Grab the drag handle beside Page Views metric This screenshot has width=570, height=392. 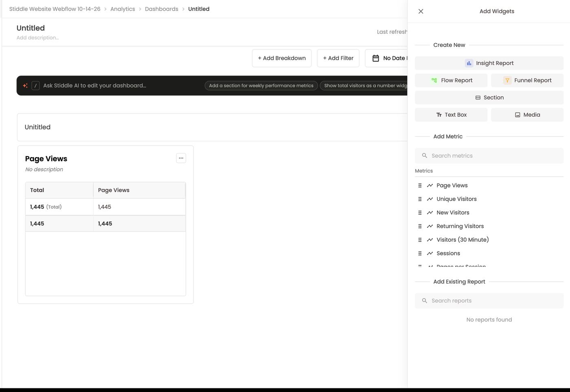click(420, 185)
